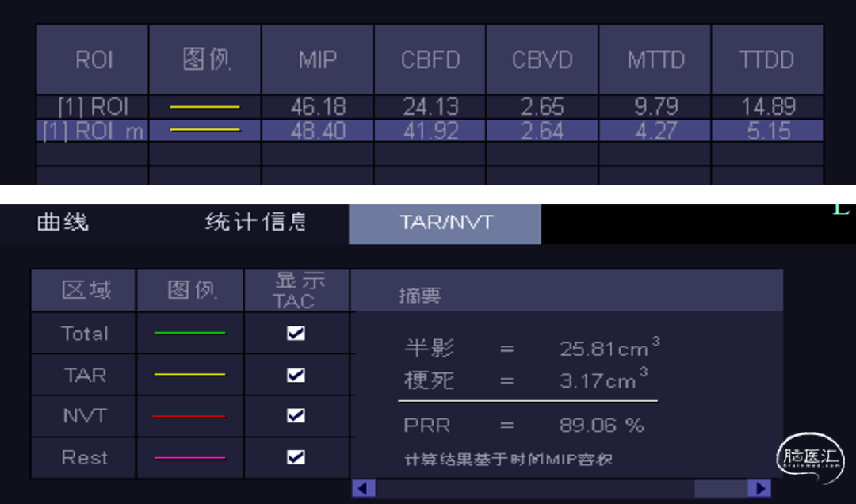
Task: Toggle the Rest TAC display checkbox
Action: pyautogui.click(x=296, y=457)
